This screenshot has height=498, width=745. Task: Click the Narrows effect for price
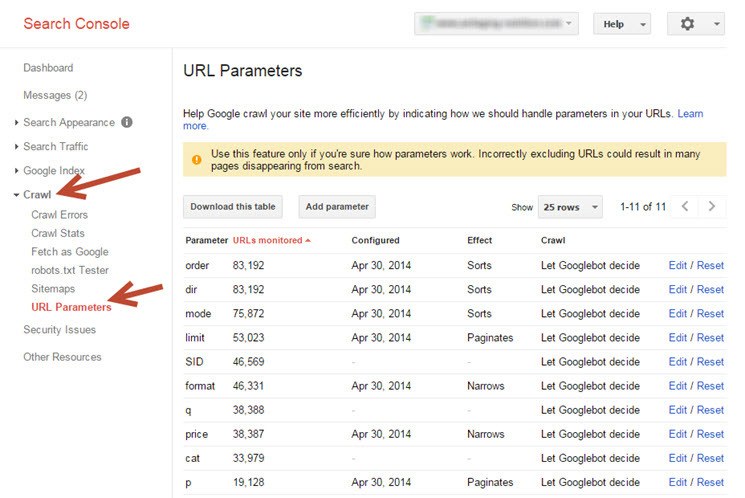click(x=486, y=434)
